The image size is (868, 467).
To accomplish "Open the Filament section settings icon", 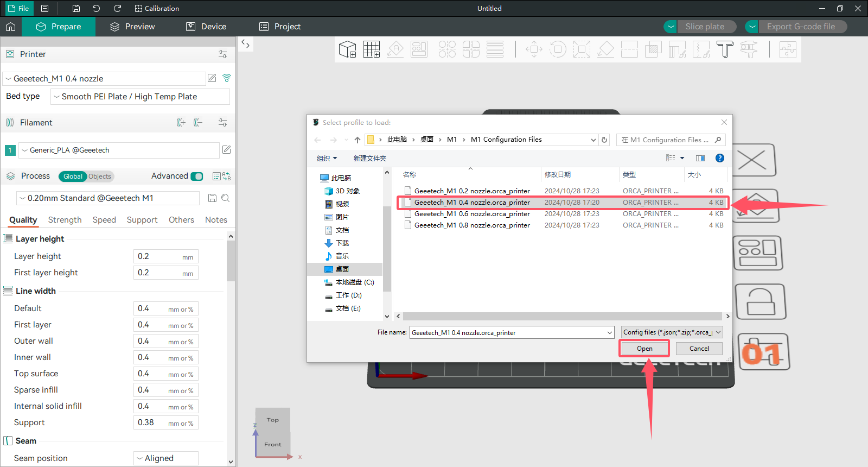I will pyautogui.click(x=223, y=123).
